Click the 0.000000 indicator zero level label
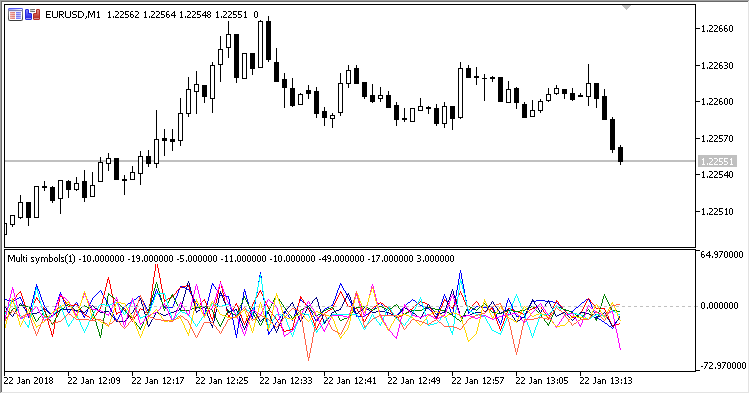 (719, 306)
